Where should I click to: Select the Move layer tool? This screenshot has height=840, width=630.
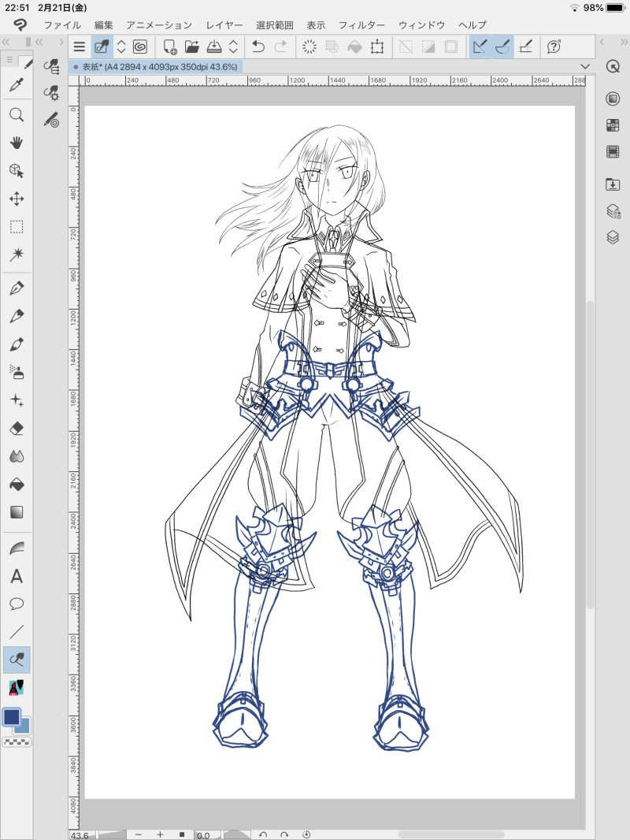[x=17, y=199]
